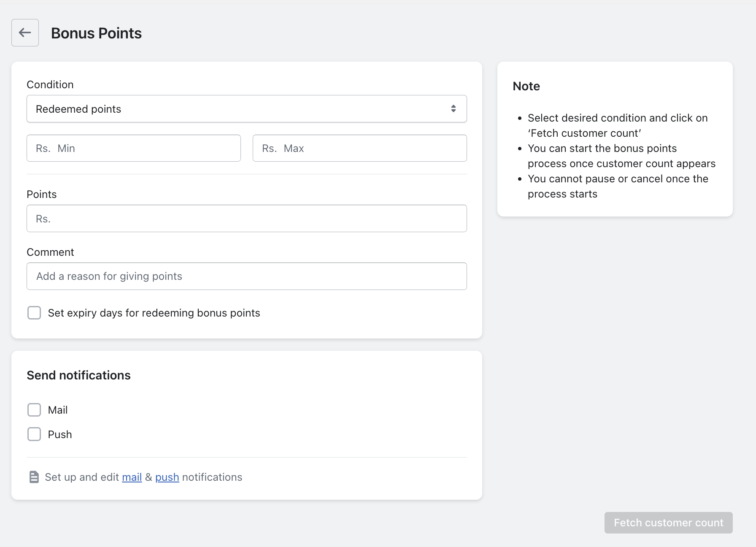Click the Points field label
Screen dimensions: 756x547
(41, 194)
